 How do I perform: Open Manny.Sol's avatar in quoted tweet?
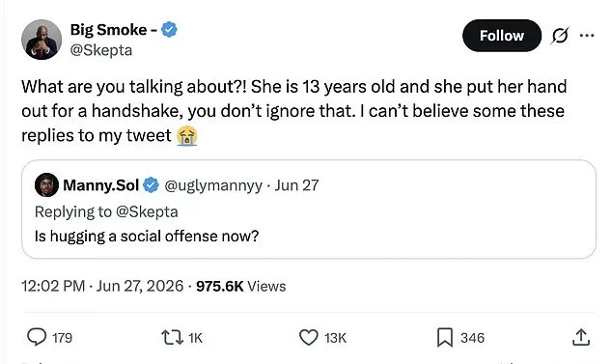click(46, 184)
